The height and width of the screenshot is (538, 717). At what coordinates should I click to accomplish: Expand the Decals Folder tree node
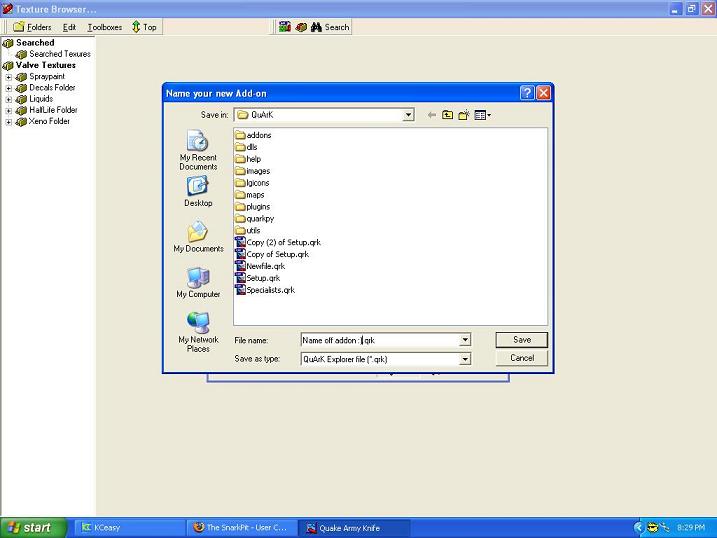pyautogui.click(x=9, y=87)
